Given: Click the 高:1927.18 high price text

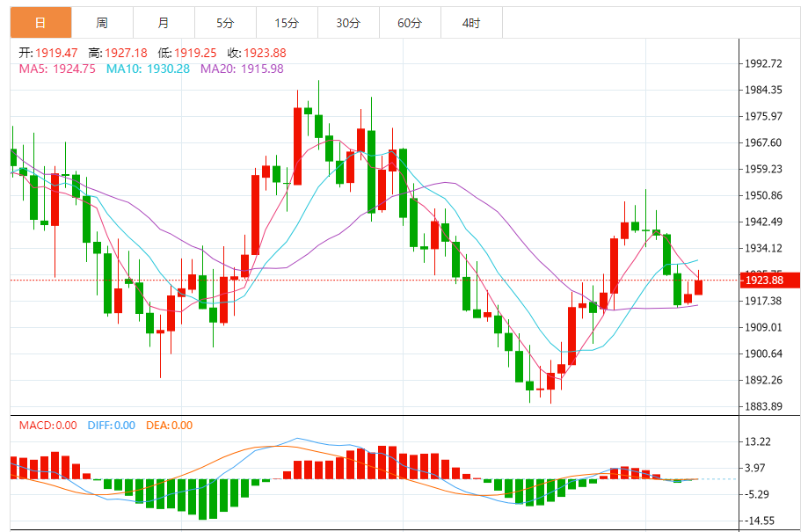Looking at the screenshot, I should click(x=118, y=53).
